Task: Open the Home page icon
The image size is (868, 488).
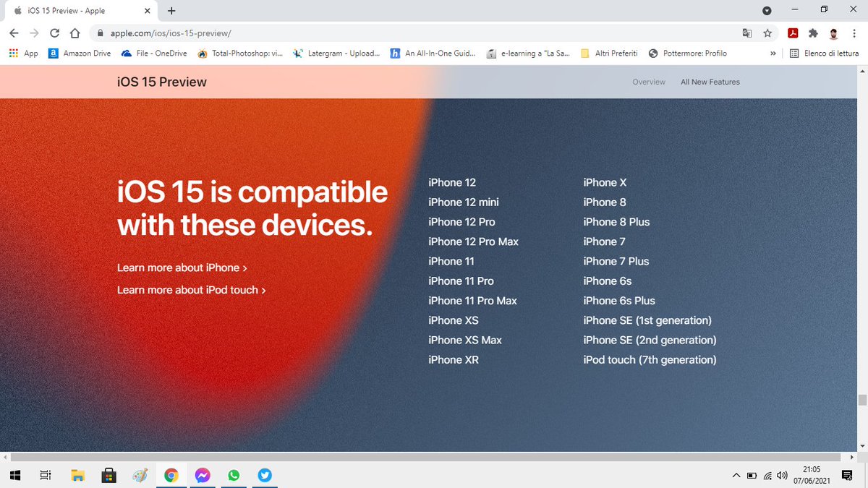Action: (75, 33)
